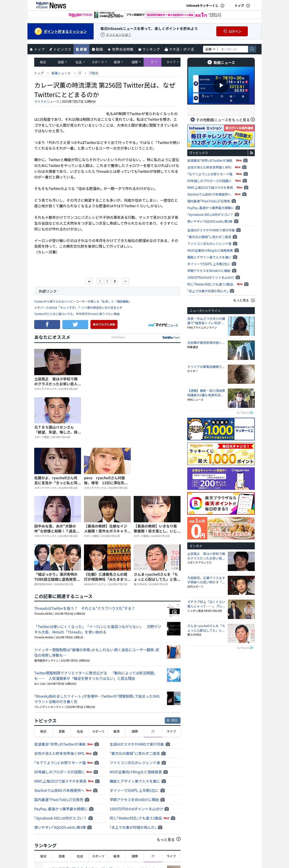Expand the 社会 category dropdown
The width and height of the screenshot is (289, 868).
point(80,62)
